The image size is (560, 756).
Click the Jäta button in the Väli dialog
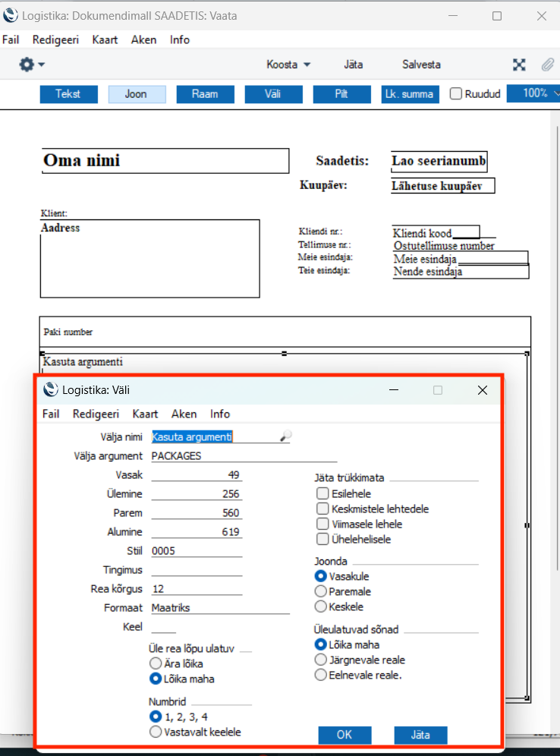tap(420, 735)
